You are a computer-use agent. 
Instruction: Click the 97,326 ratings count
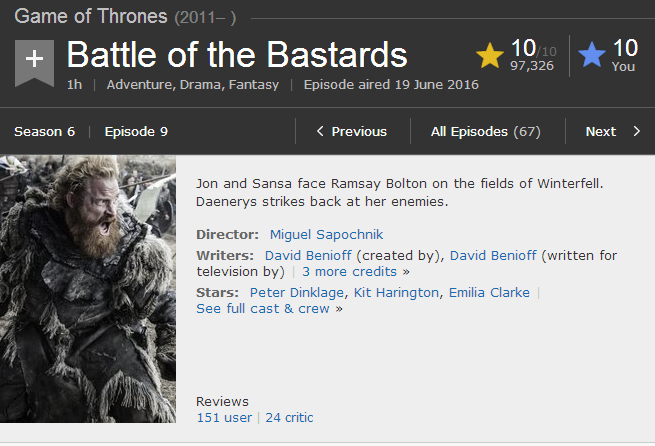pyautogui.click(x=531, y=66)
